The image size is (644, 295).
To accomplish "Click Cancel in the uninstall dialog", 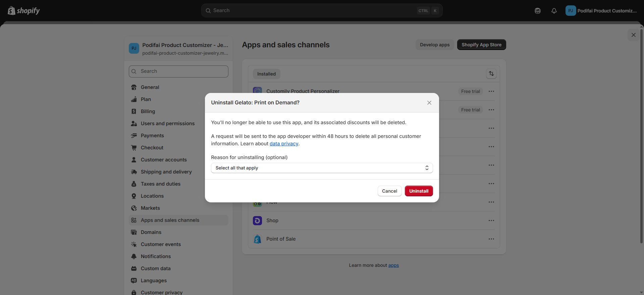I will point(389,191).
